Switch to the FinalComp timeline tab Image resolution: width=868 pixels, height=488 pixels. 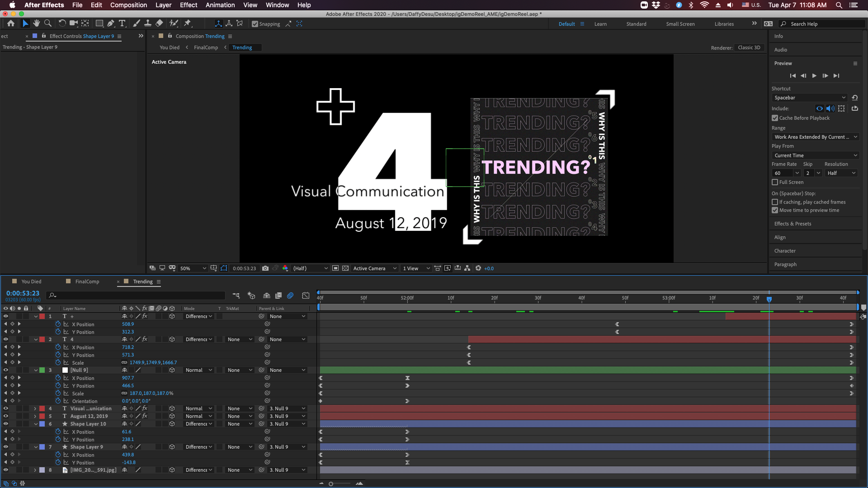[x=87, y=282]
